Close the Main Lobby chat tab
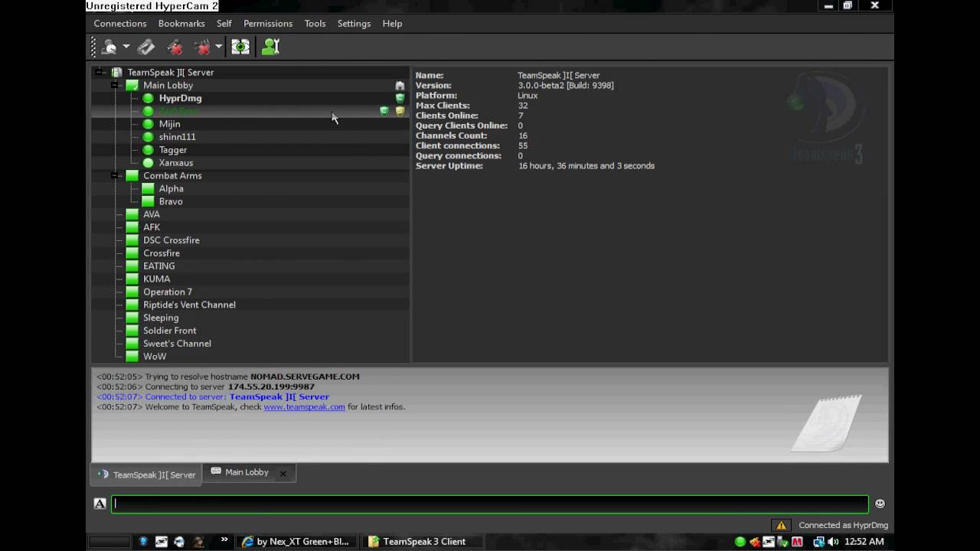The image size is (980, 551). [283, 474]
